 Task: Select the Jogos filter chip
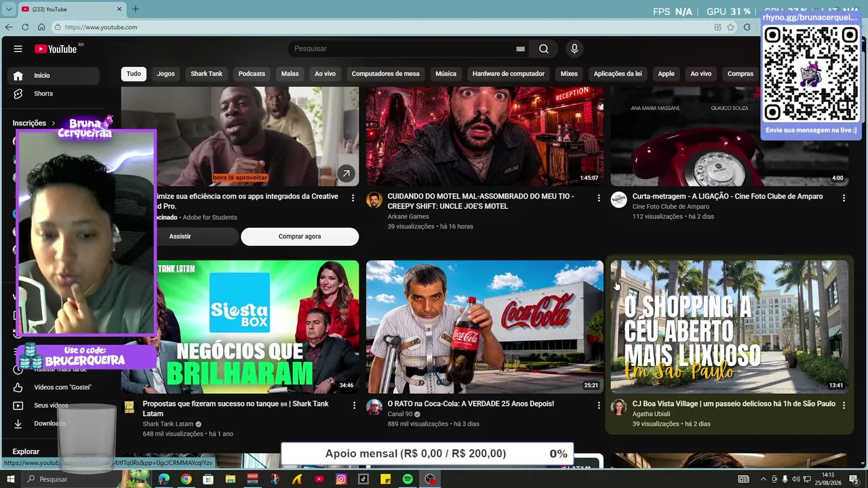[x=166, y=74]
